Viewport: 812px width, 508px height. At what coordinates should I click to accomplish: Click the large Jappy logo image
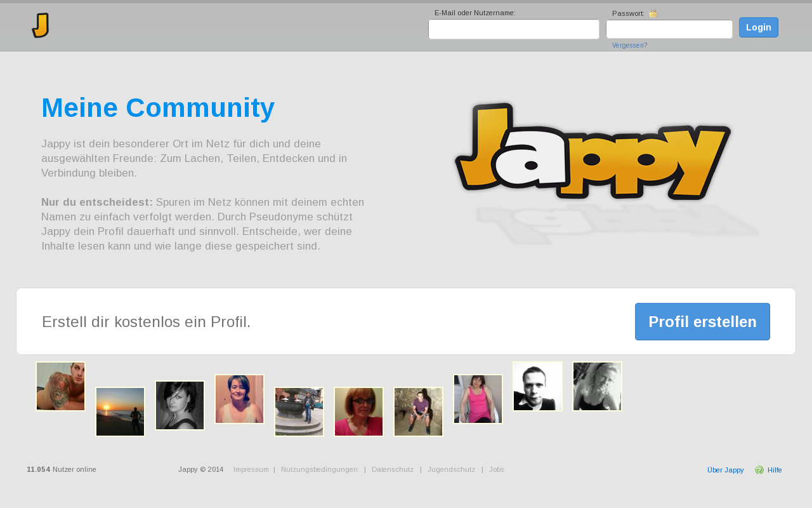pyautogui.click(x=593, y=152)
